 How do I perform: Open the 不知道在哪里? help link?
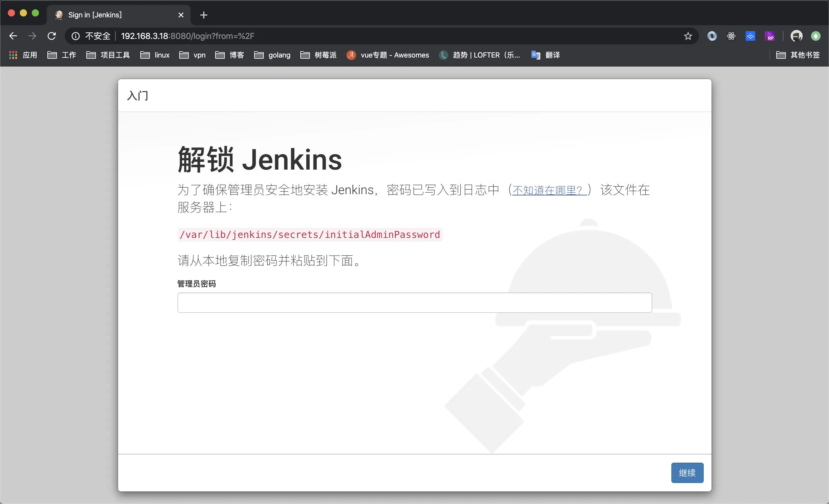[549, 191]
